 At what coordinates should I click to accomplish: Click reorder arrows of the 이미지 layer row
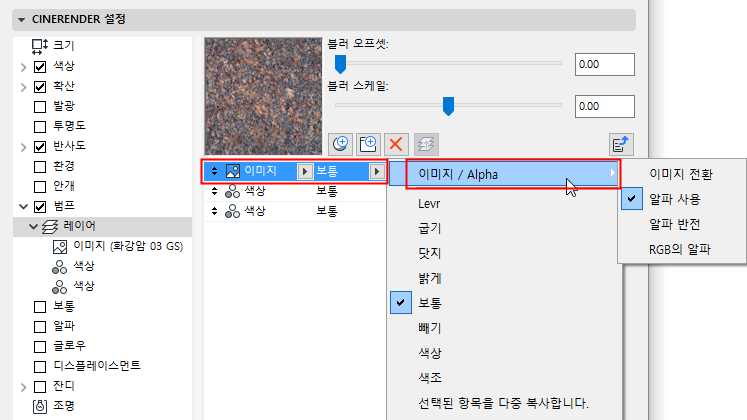214,171
